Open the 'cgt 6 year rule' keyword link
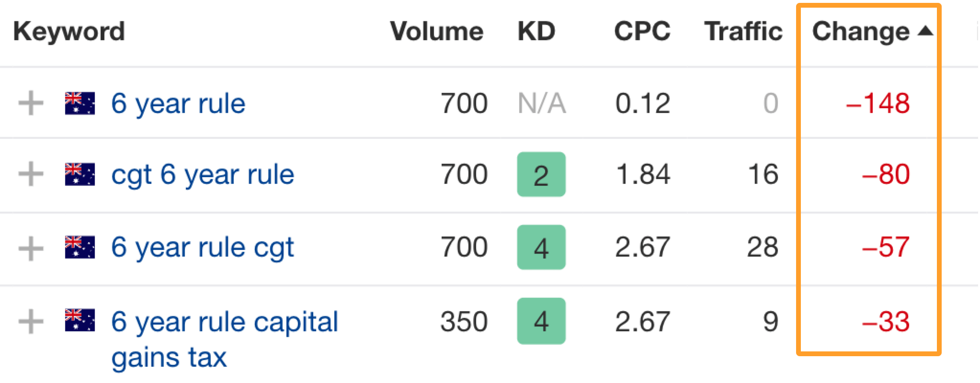The height and width of the screenshot is (383, 980). 203,174
